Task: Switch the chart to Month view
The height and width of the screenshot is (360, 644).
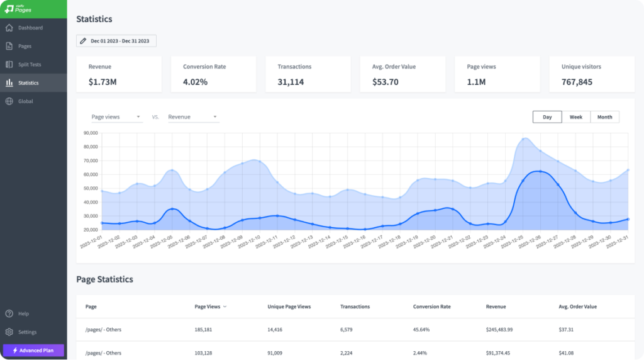Action: tap(604, 117)
